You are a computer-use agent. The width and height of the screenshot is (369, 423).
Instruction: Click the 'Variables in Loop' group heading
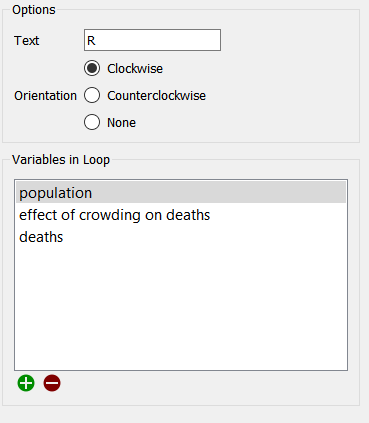pyautogui.click(x=61, y=160)
